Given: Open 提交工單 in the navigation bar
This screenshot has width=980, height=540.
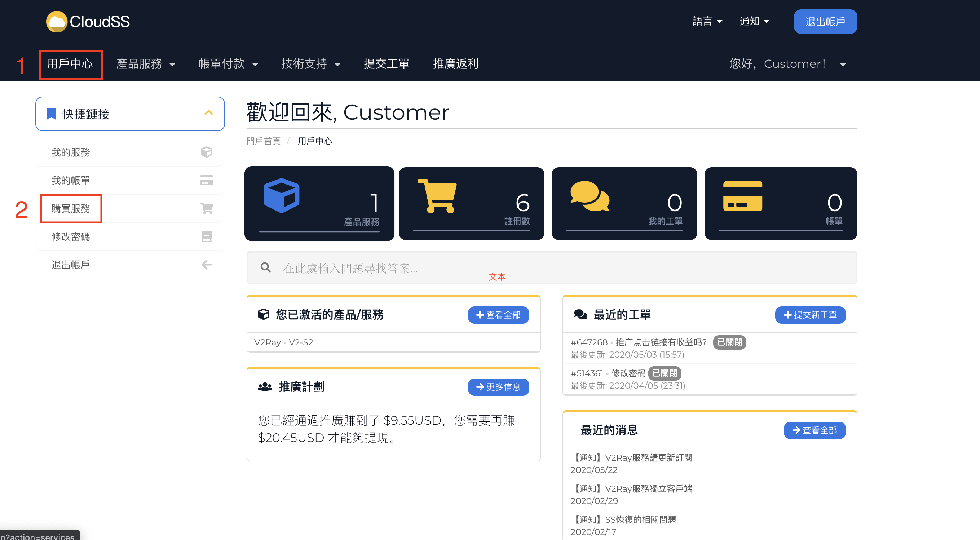Looking at the screenshot, I should pos(386,64).
